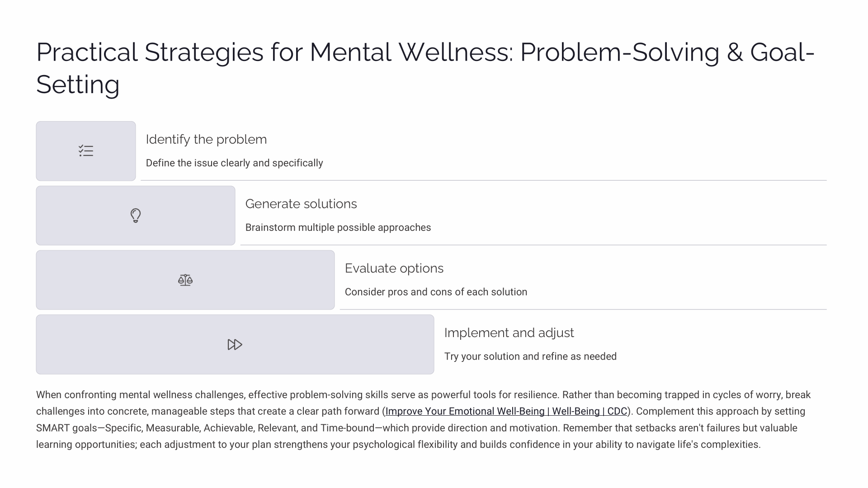The image size is (868, 488).
Task: Open the Improve Your Emotional Well-Being CDC link
Action: tap(506, 412)
